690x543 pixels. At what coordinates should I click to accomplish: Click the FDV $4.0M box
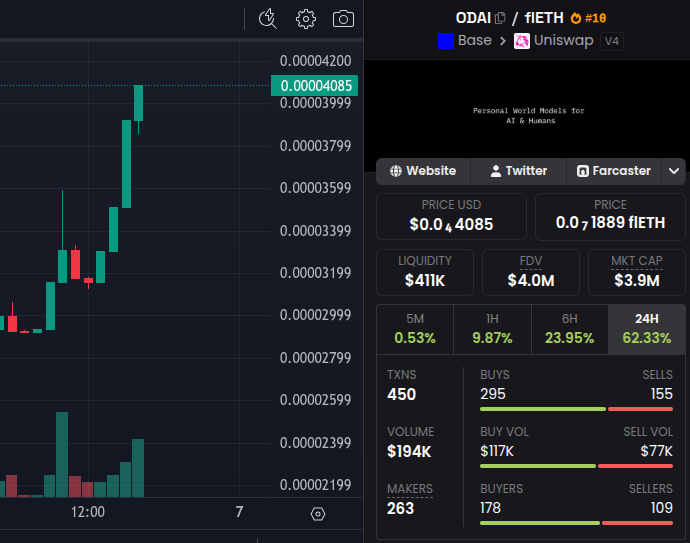click(531, 272)
